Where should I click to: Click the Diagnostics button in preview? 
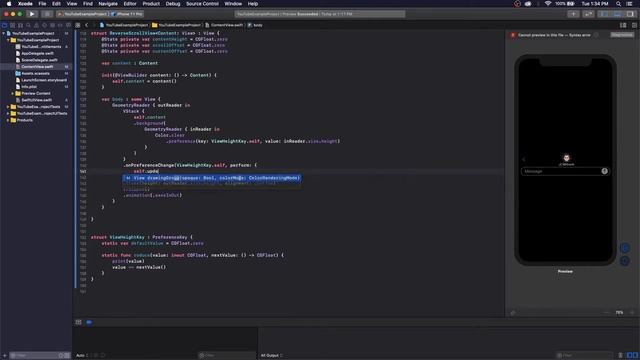[622, 35]
